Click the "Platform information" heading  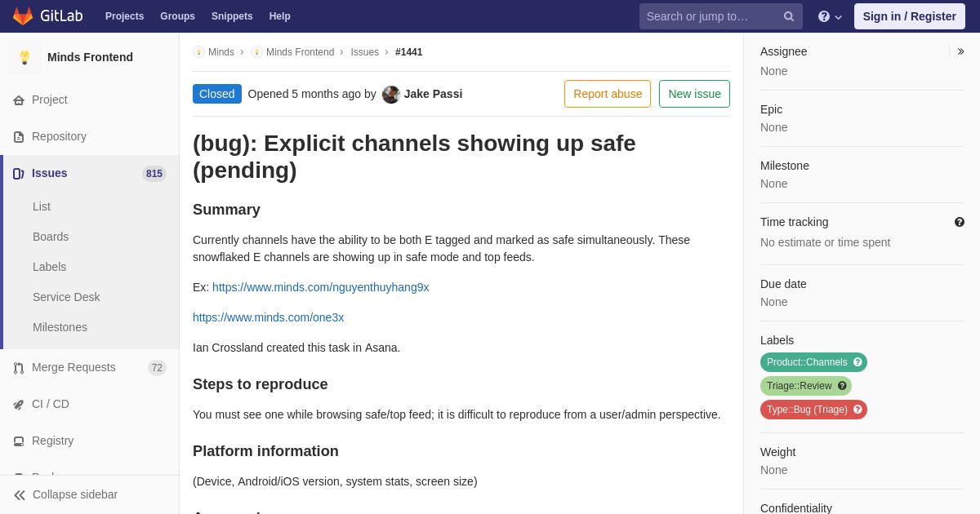coord(265,451)
